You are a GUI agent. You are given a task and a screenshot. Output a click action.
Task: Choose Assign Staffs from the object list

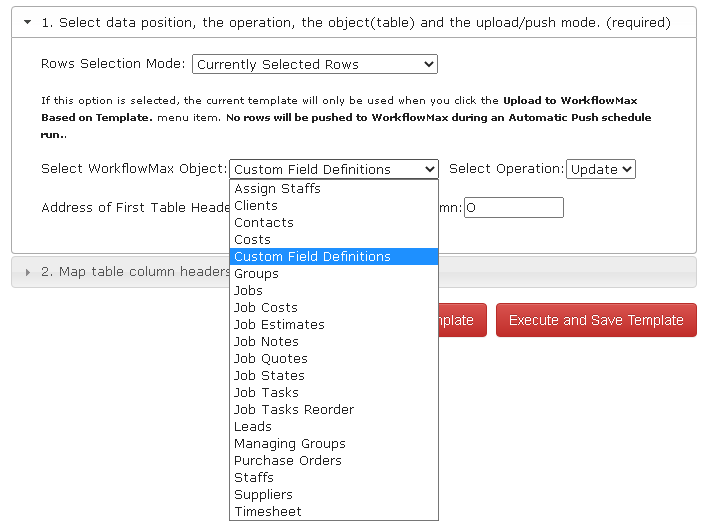[x=334, y=189]
